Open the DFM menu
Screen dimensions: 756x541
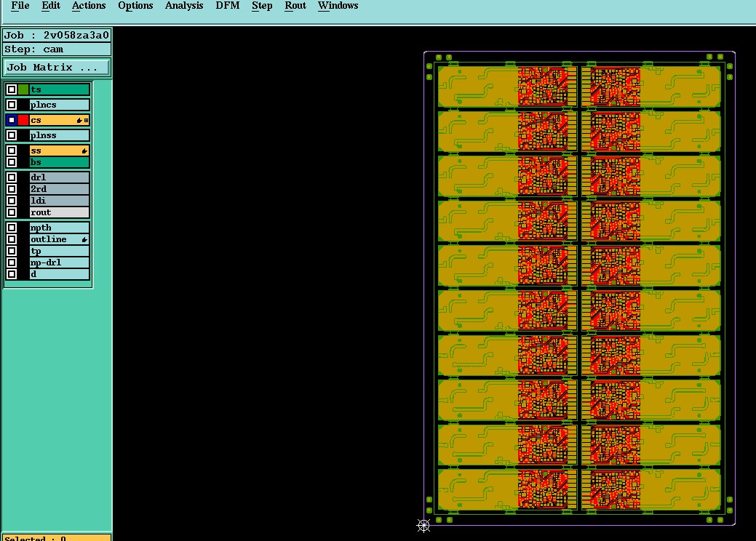tap(228, 6)
